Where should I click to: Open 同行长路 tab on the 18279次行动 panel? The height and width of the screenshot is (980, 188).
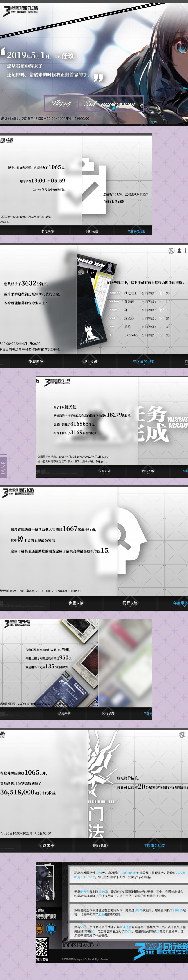click(148, 471)
